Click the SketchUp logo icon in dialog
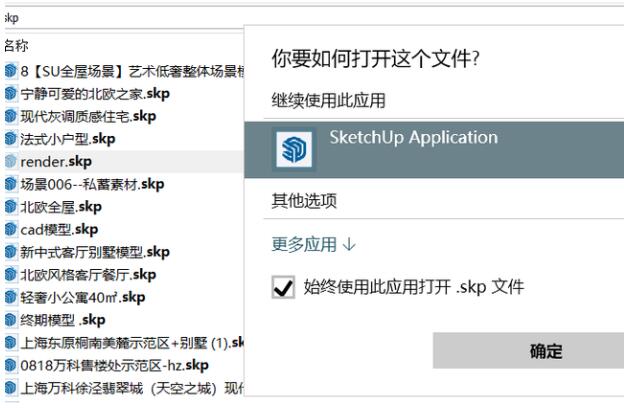This screenshot has width=624, height=408. [x=294, y=149]
